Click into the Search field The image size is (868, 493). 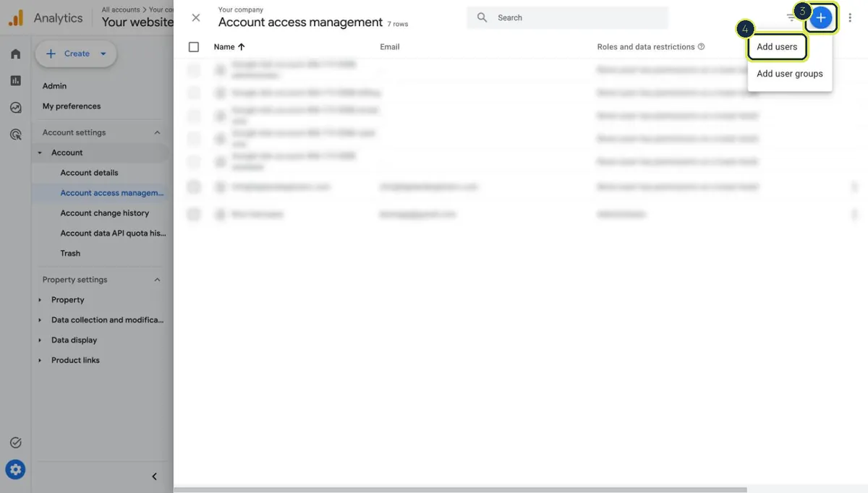click(568, 17)
